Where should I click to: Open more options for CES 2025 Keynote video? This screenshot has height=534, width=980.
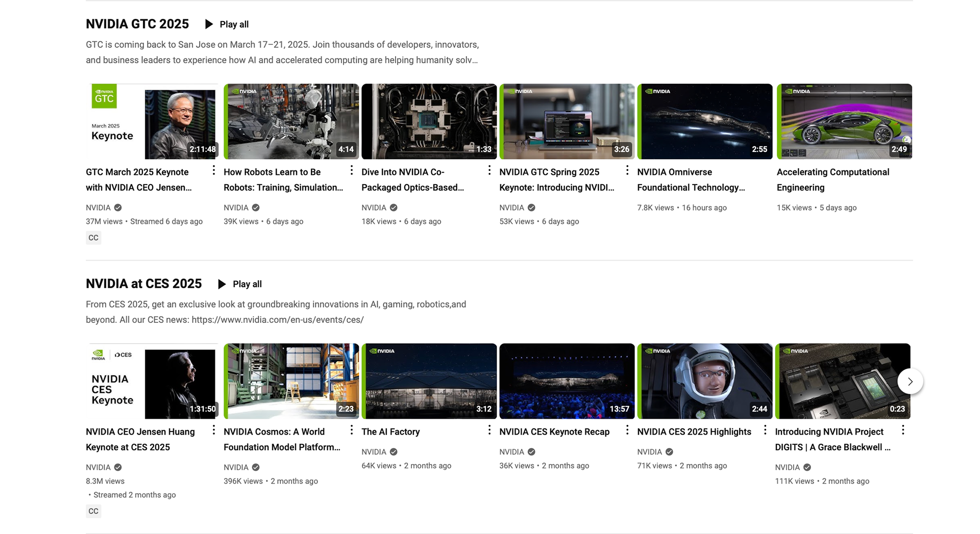tap(214, 429)
